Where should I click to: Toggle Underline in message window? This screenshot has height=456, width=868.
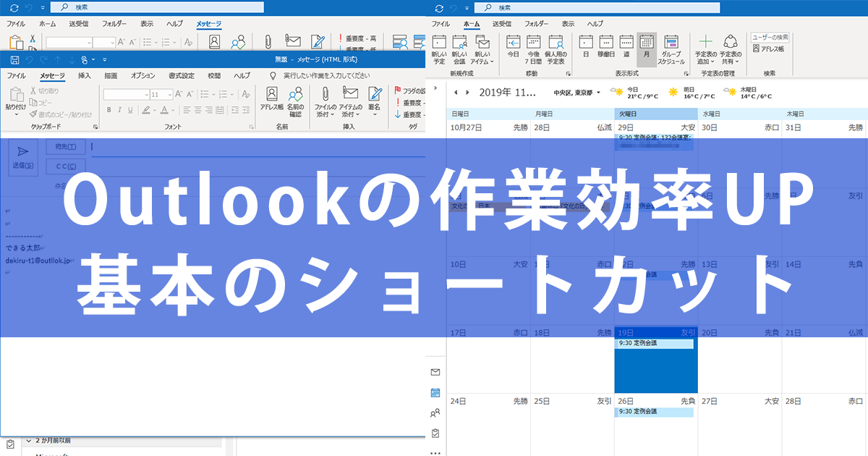[131, 110]
